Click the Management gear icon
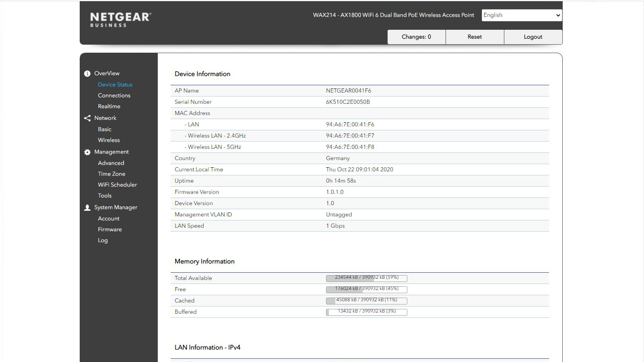The image size is (644, 362). tap(87, 152)
